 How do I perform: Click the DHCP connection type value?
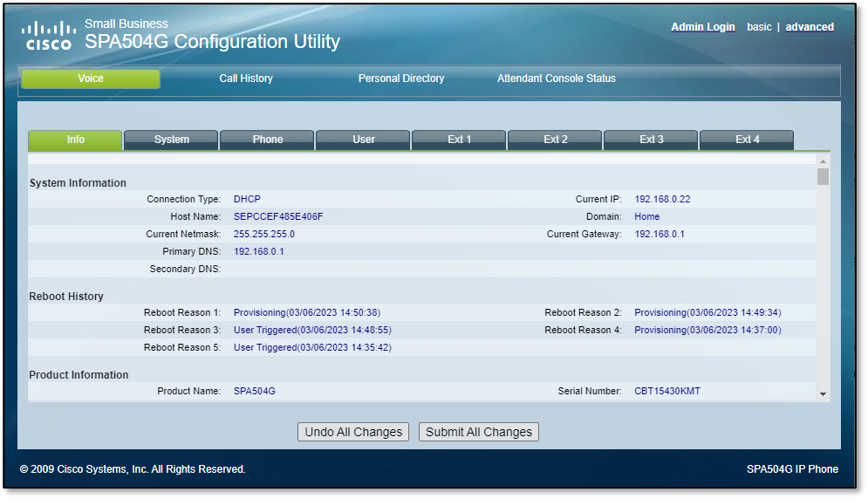click(247, 199)
